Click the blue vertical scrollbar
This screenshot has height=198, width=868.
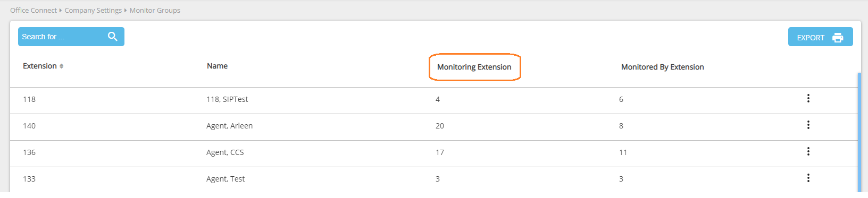pos(859,133)
